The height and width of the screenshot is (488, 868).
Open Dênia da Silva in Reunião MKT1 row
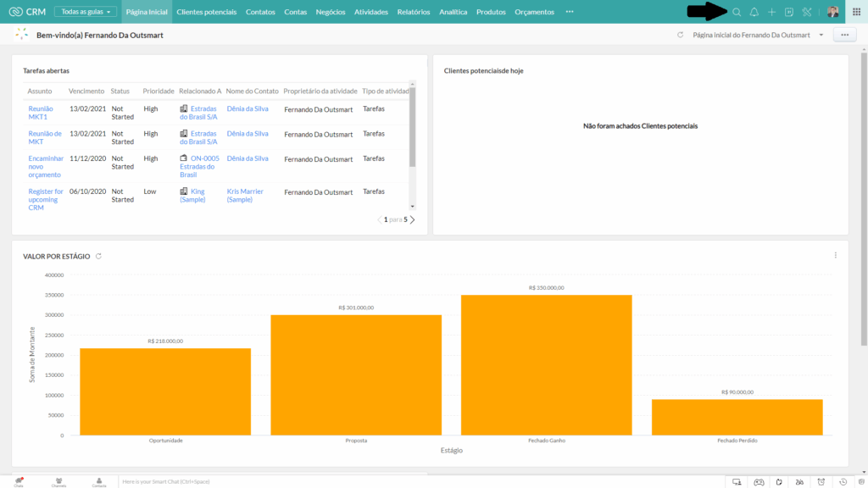coord(248,109)
